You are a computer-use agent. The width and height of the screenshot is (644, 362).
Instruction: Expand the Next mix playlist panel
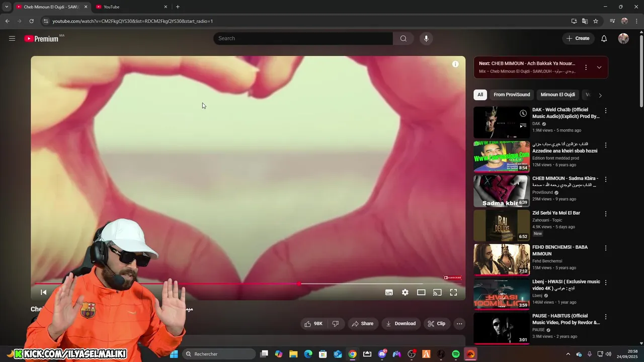point(599,67)
